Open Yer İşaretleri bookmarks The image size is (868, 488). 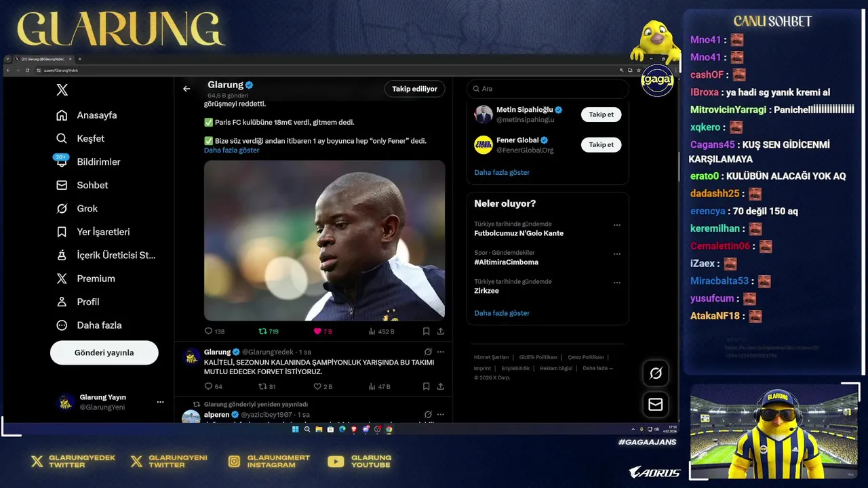point(93,232)
